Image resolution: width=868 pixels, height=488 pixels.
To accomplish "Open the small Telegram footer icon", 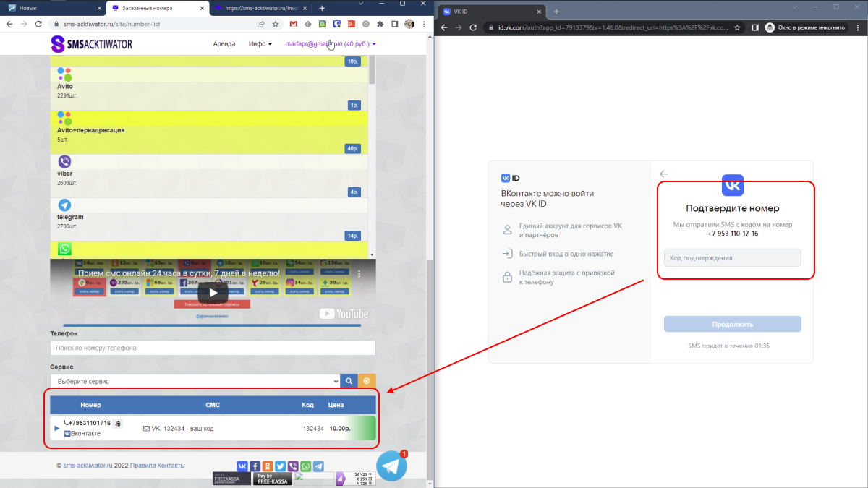I will pyautogui.click(x=318, y=466).
